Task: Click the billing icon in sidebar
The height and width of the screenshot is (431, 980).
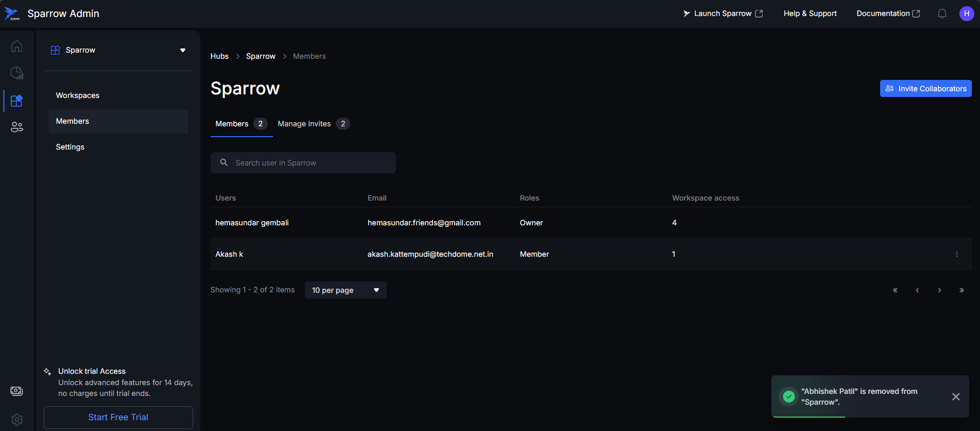Action: tap(16, 391)
